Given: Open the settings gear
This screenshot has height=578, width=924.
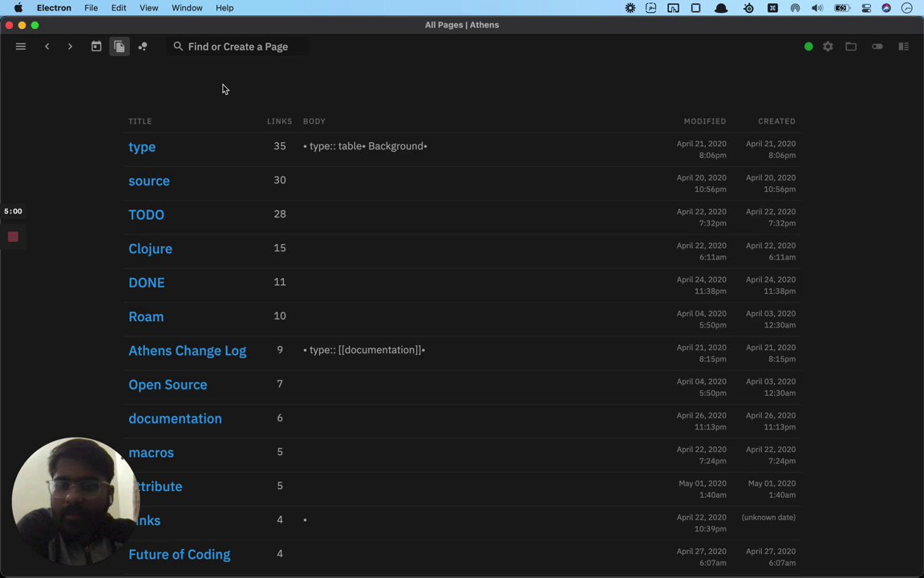Looking at the screenshot, I should pyautogui.click(x=828, y=47).
